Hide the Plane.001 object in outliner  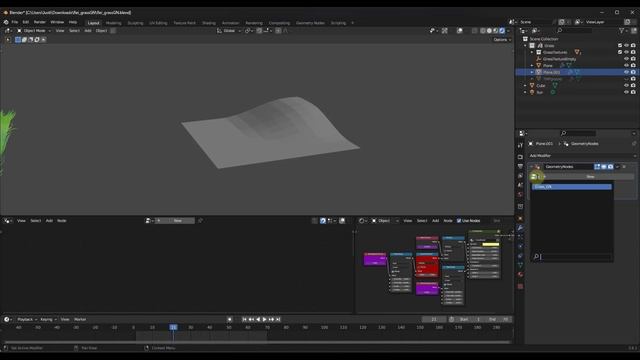[626, 72]
